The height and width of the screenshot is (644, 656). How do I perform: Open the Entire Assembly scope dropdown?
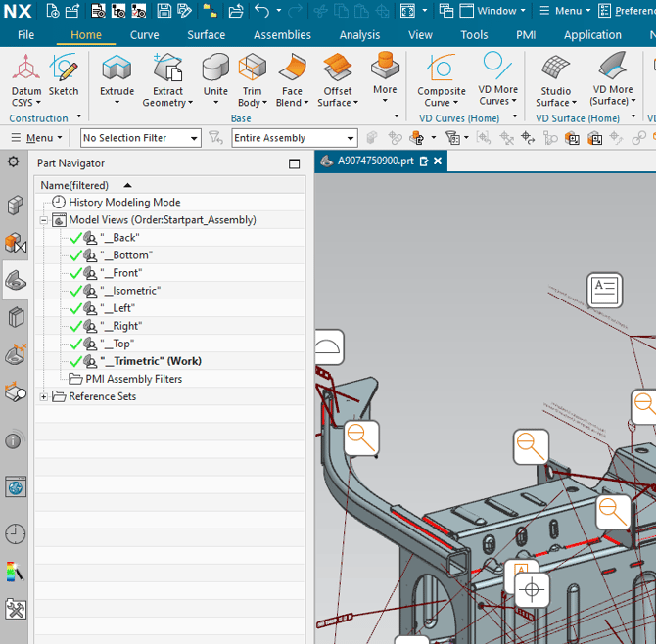(x=294, y=138)
